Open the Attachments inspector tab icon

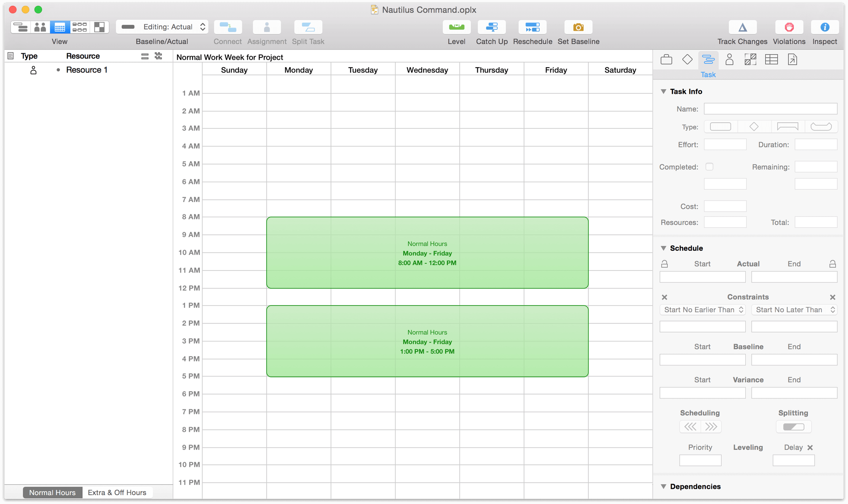(792, 59)
